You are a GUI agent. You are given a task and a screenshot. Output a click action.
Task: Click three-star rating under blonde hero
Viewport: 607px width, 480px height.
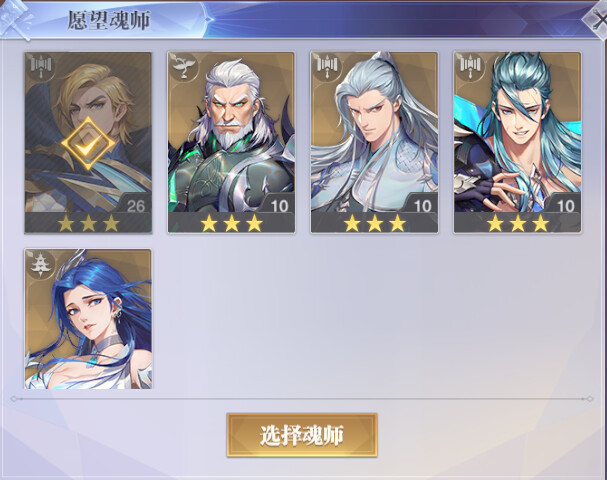[x=88, y=223]
